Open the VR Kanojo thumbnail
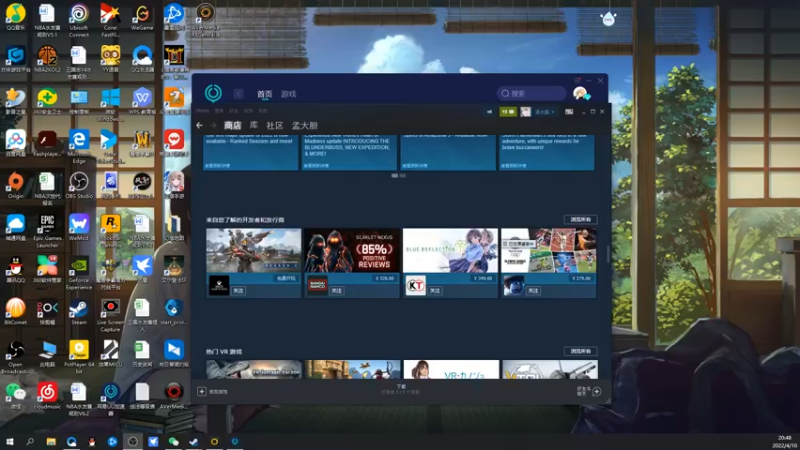This screenshot has height=450, width=800. pyautogui.click(x=451, y=369)
